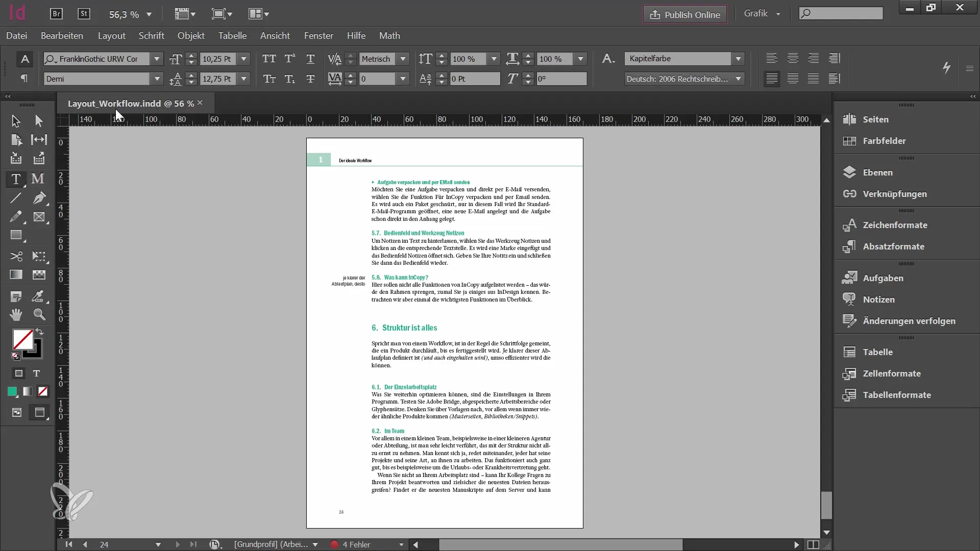Viewport: 980px width, 551px height.
Task: Click the Schrift menu item
Action: (152, 36)
